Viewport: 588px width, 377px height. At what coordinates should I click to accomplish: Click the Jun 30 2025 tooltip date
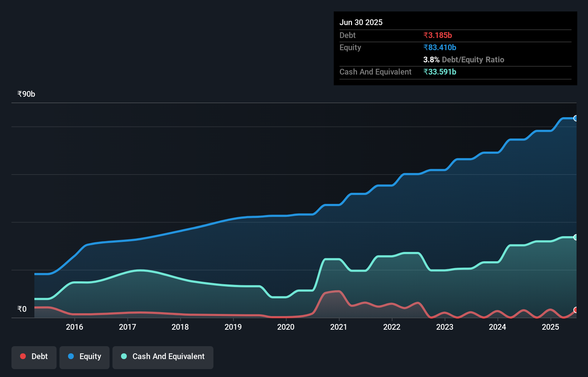[x=361, y=22]
